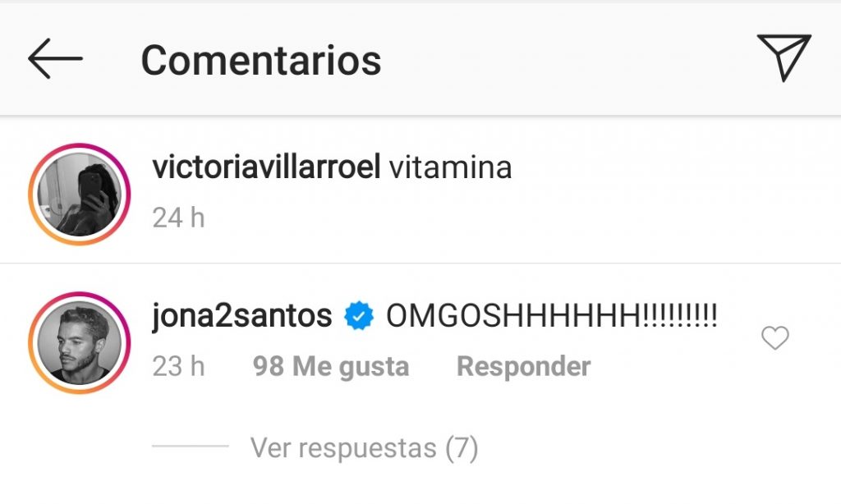Click the line beside Ver respuestas
Screen dimensions: 841x504
tap(191, 446)
